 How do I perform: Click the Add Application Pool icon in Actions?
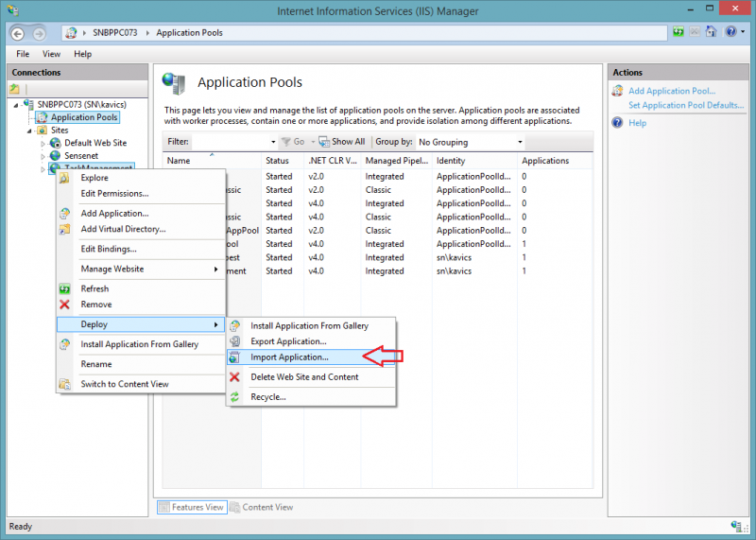point(618,91)
